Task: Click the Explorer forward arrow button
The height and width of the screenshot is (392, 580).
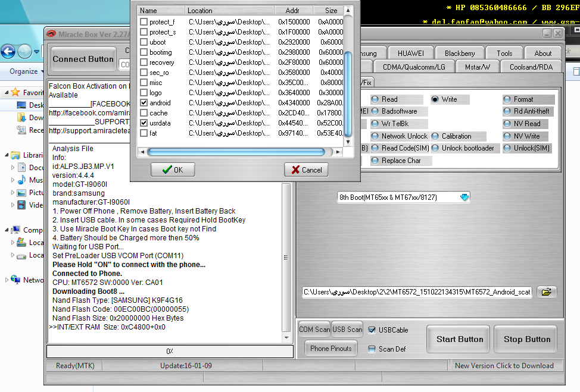Action: 25,51
